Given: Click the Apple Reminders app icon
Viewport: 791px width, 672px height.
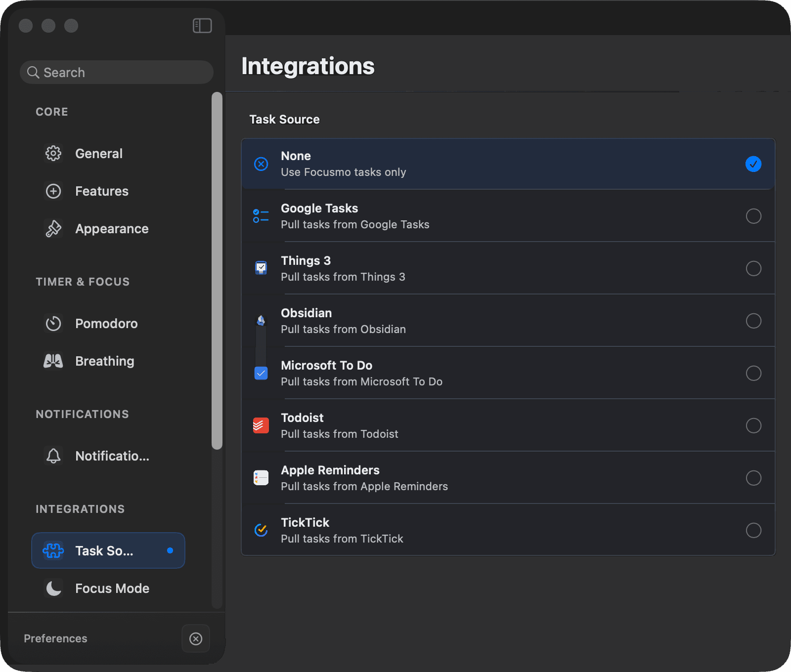Looking at the screenshot, I should click(x=261, y=478).
